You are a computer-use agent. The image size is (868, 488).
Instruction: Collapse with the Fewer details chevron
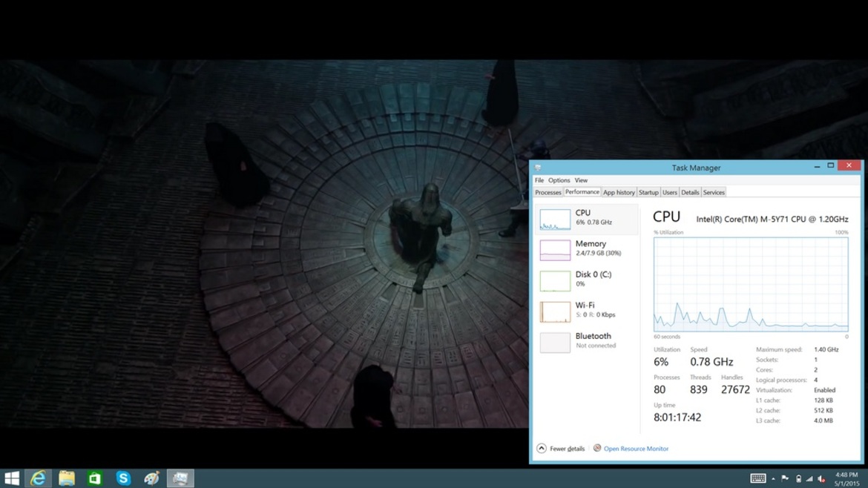pyautogui.click(x=542, y=448)
